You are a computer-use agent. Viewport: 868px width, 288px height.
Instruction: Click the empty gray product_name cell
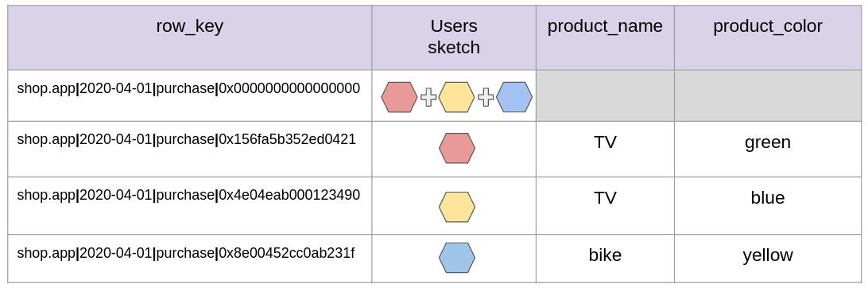(x=605, y=95)
